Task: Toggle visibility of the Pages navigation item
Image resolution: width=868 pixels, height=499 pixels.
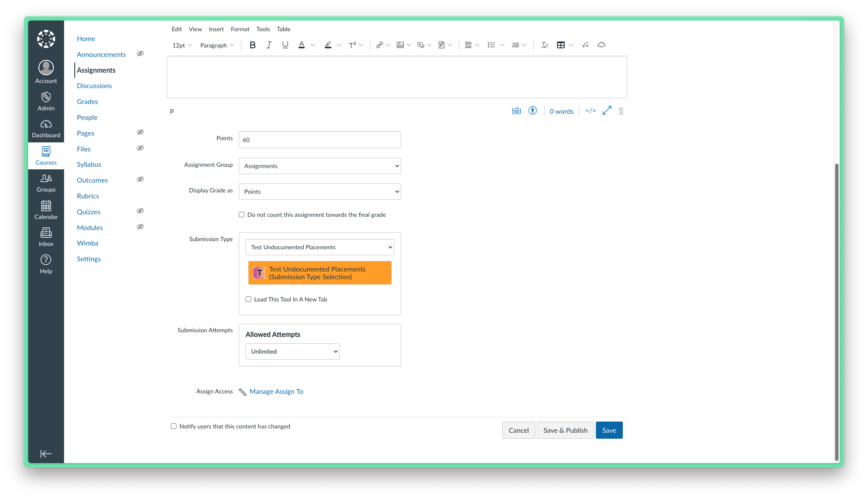Action: (140, 132)
